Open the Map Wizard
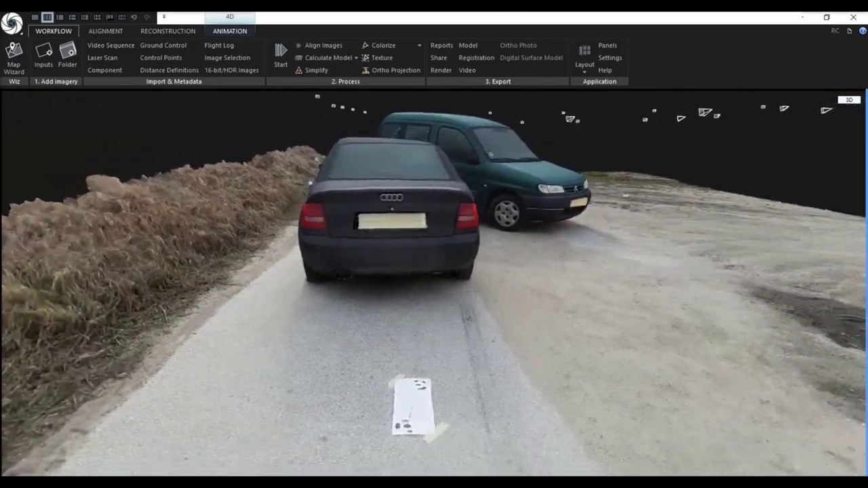The image size is (868, 488). pyautogui.click(x=14, y=58)
